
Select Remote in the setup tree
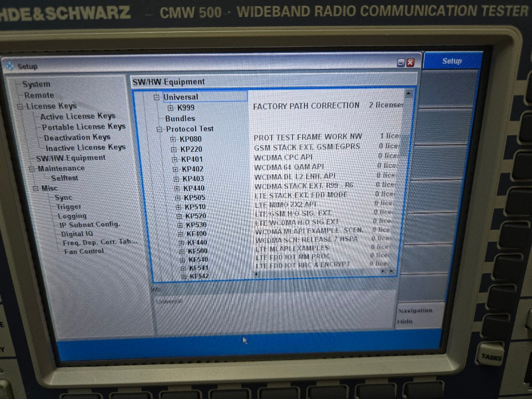click(x=39, y=95)
